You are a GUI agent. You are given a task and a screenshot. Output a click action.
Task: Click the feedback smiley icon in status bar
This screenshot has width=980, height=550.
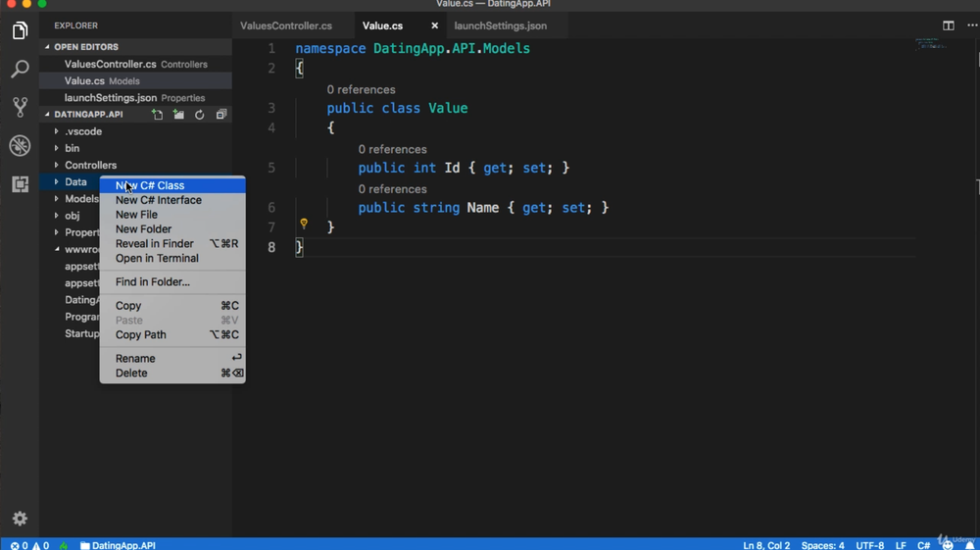[948, 546]
